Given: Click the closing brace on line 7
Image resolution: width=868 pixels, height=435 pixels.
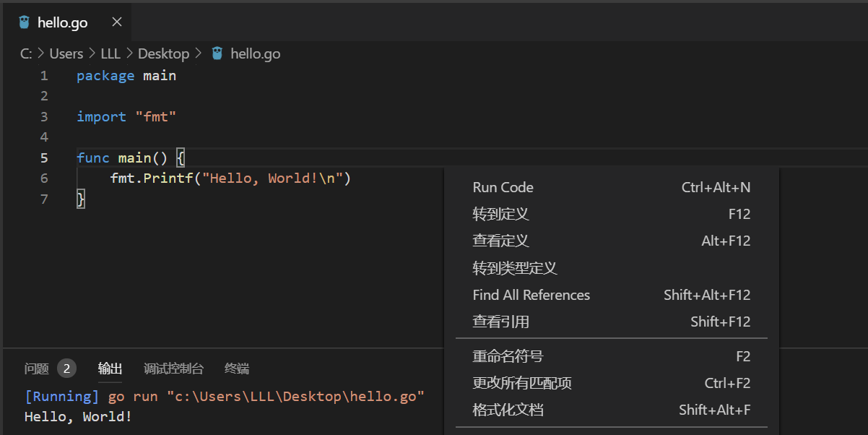Looking at the screenshot, I should pyautogui.click(x=81, y=199).
